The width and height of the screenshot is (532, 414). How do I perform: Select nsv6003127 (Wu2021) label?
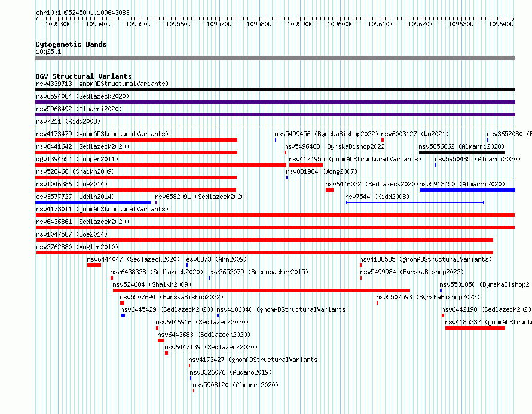tap(415, 134)
